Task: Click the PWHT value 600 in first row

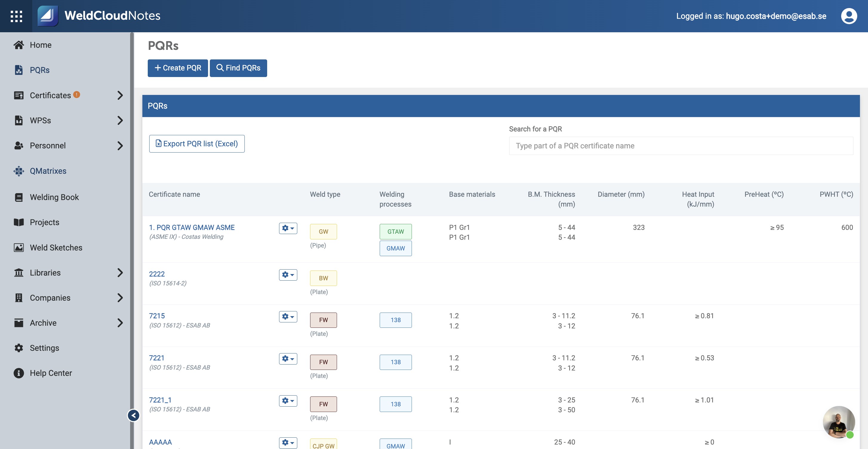Action: click(847, 227)
